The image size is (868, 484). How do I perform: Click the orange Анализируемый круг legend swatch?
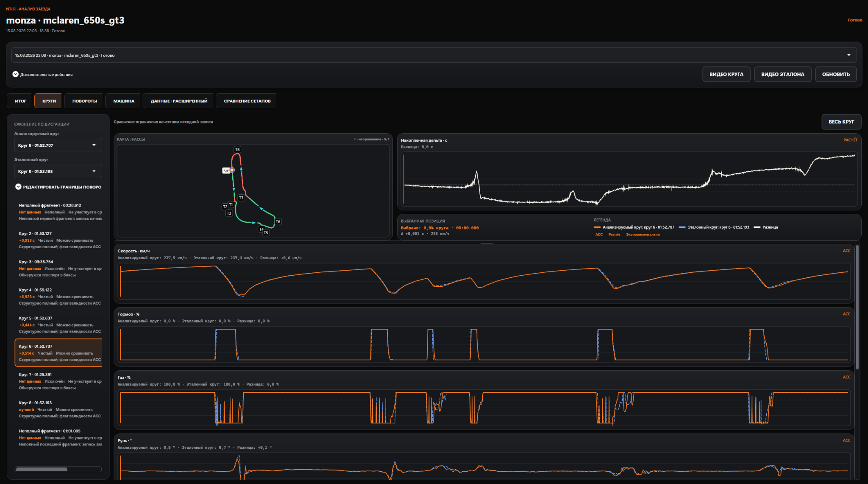pyautogui.click(x=597, y=227)
